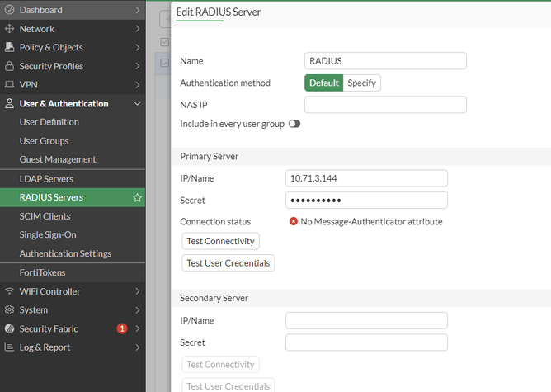Select Default authentication method
Viewport: 551px width, 392px height.
tap(324, 83)
